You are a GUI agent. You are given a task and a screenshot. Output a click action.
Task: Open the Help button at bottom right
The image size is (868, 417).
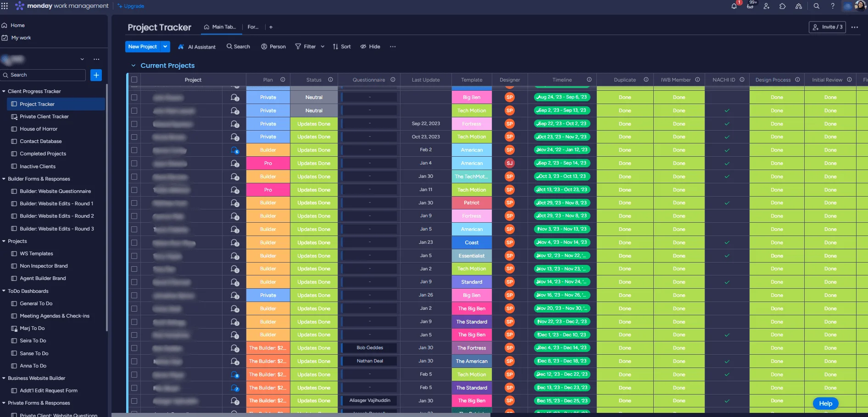pos(825,403)
